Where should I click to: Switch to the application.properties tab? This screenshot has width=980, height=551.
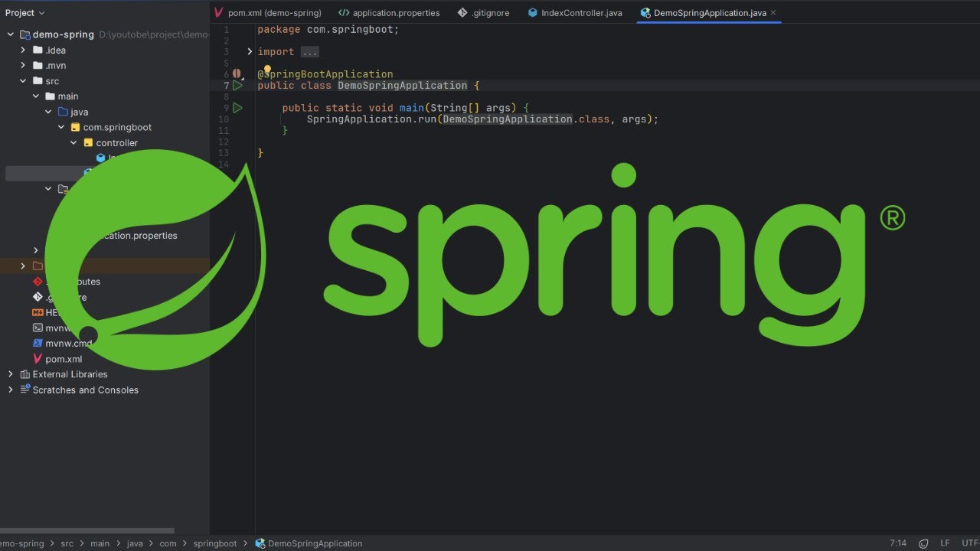pyautogui.click(x=389, y=13)
